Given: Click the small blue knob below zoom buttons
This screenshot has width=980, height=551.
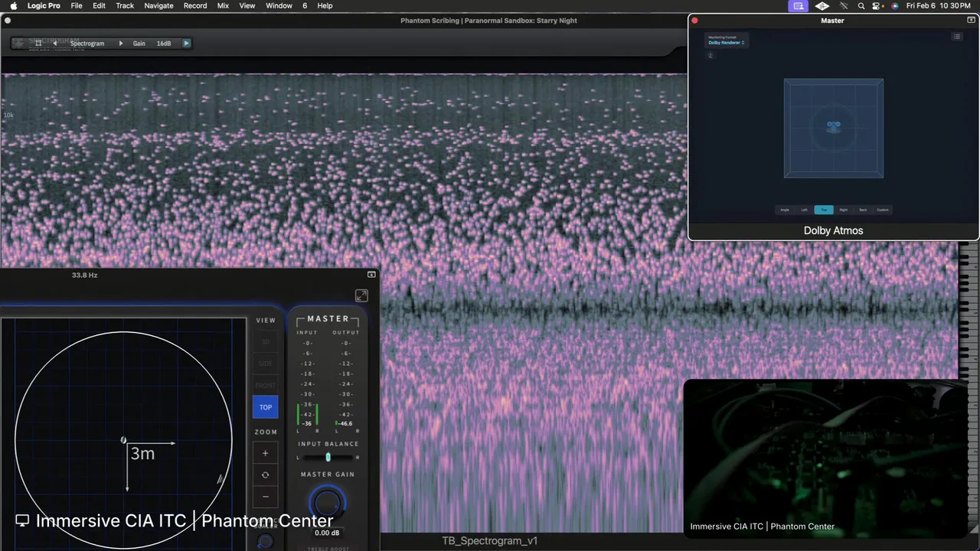Looking at the screenshot, I should 265,541.
